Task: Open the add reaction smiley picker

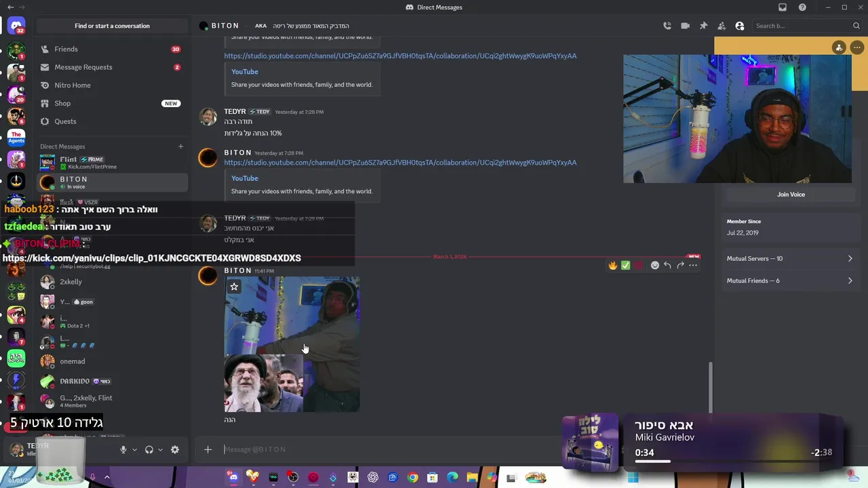Action: [x=655, y=265]
